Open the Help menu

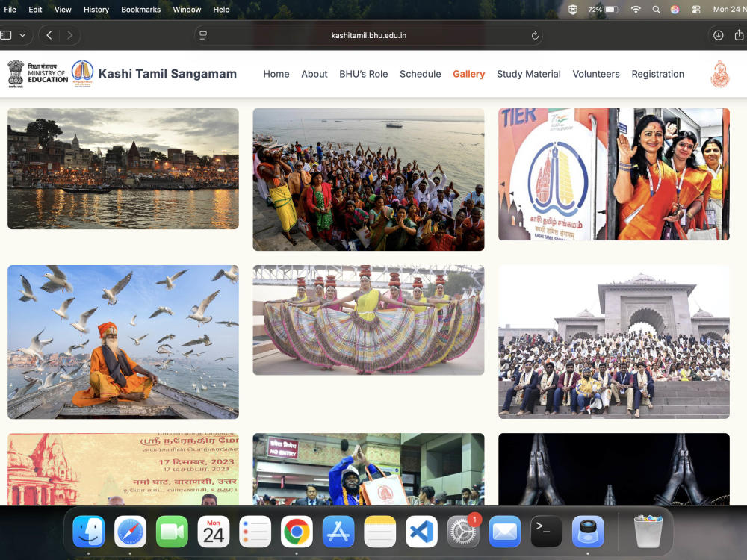pyautogui.click(x=222, y=10)
